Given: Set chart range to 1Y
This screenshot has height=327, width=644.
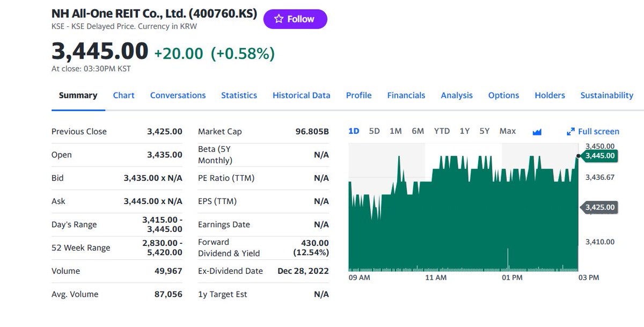Looking at the screenshot, I should click(x=464, y=131).
